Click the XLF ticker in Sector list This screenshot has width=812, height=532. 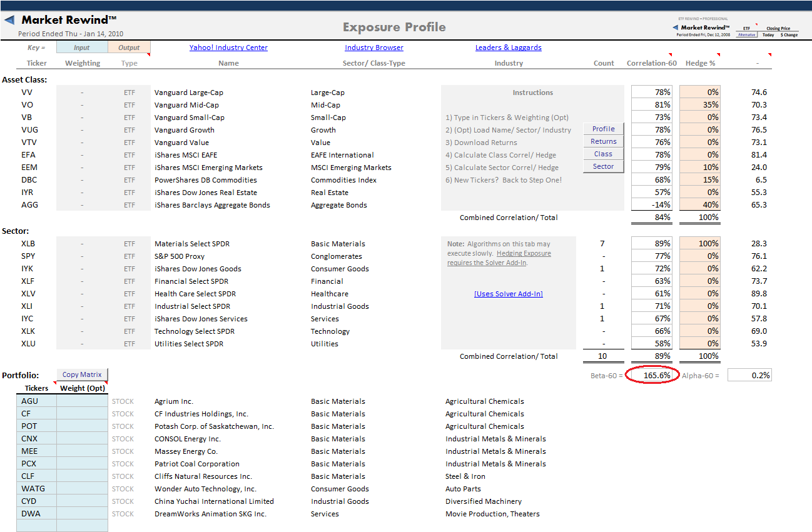pos(28,281)
